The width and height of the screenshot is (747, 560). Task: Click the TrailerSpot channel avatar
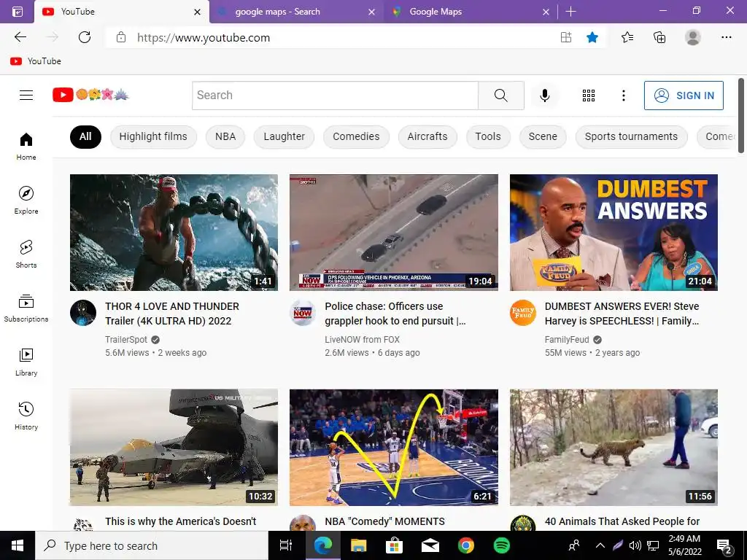tap(83, 313)
